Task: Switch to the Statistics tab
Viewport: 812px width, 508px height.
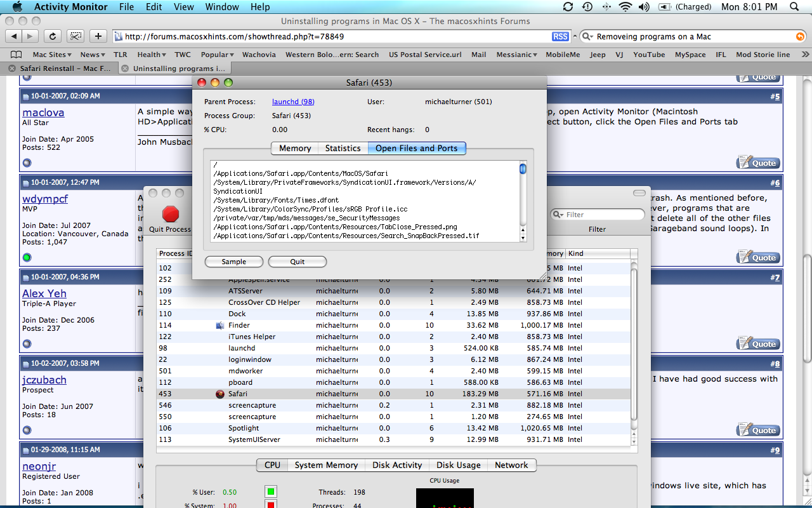Action: [343, 148]
